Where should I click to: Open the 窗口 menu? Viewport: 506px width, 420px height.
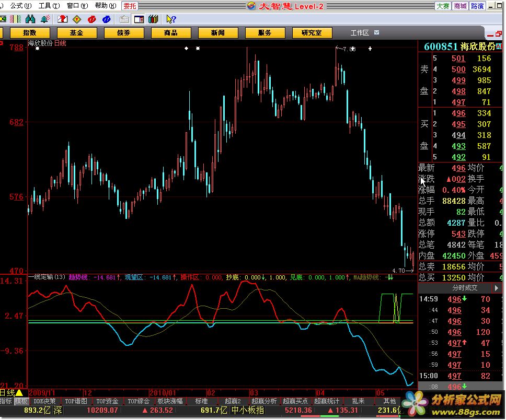tap(77, 6)
